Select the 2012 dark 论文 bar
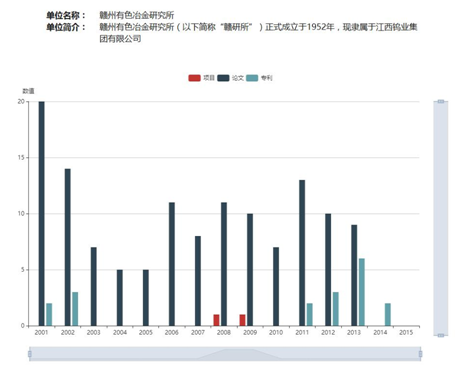471x375 pixels. click(328, 270)
